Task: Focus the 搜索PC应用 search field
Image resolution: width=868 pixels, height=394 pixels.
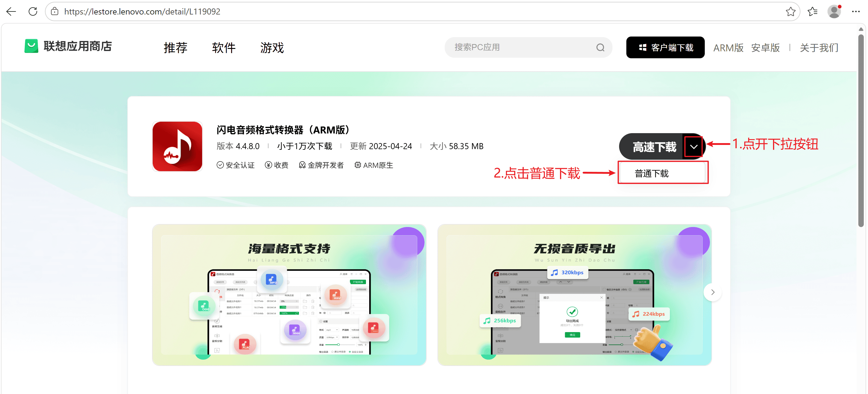Action: 528,48
